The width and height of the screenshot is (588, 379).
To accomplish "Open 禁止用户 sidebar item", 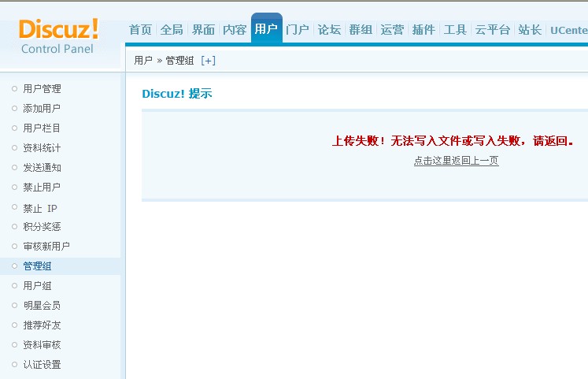I will point(42,188).
